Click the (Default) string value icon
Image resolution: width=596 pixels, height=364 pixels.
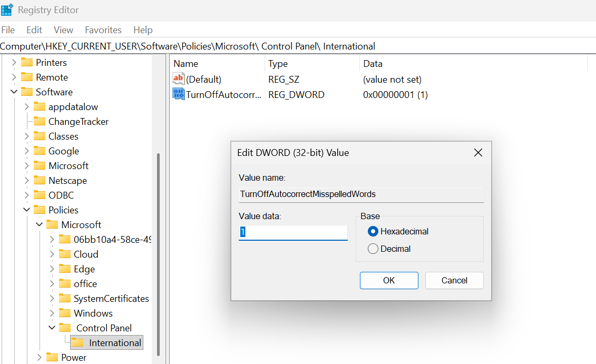tap(178, 78)
